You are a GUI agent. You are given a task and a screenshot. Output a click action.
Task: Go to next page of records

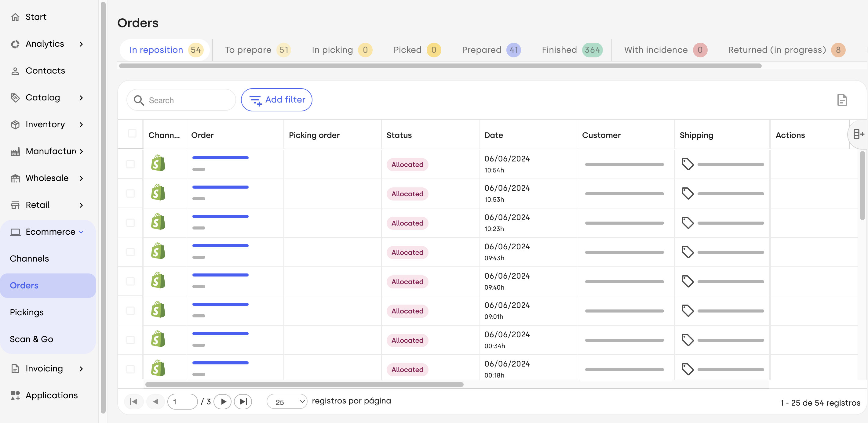pos(223,401)
